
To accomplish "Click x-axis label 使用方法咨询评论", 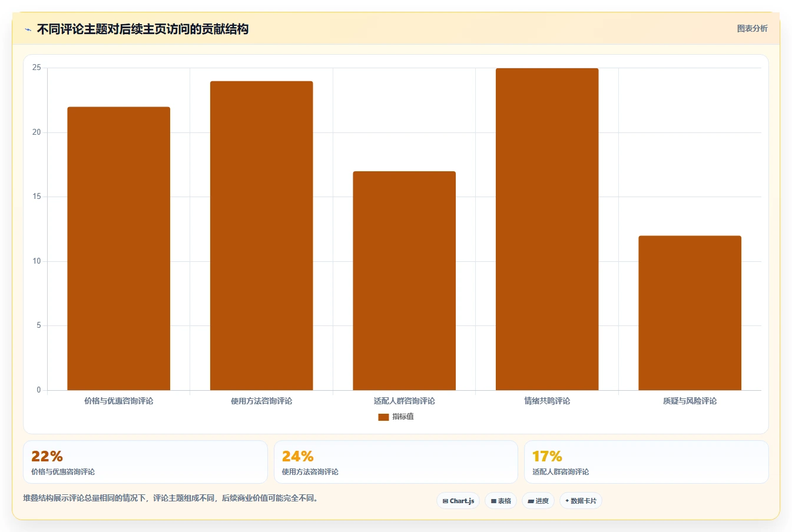I will tap(261, 401).
